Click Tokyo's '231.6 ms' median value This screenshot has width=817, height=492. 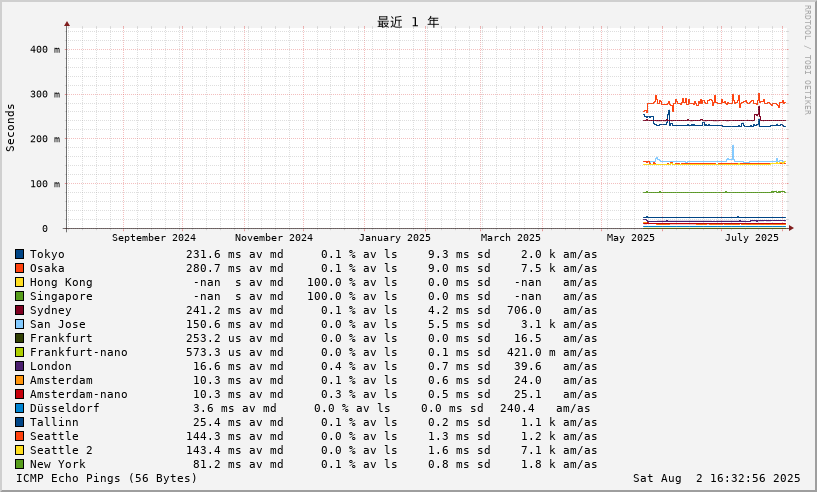214,254
